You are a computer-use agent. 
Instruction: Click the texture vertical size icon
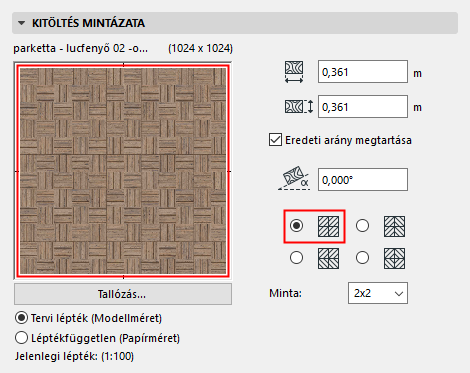(x=299, y=107)
